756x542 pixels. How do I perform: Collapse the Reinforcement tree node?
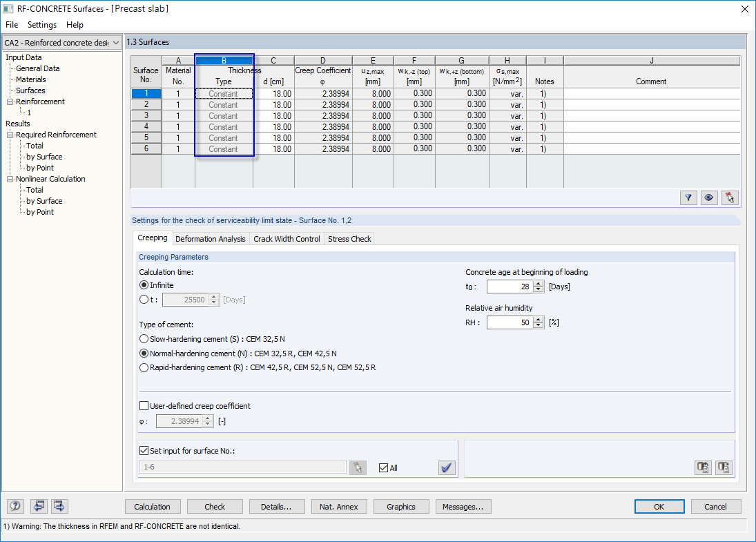point(10,101)
